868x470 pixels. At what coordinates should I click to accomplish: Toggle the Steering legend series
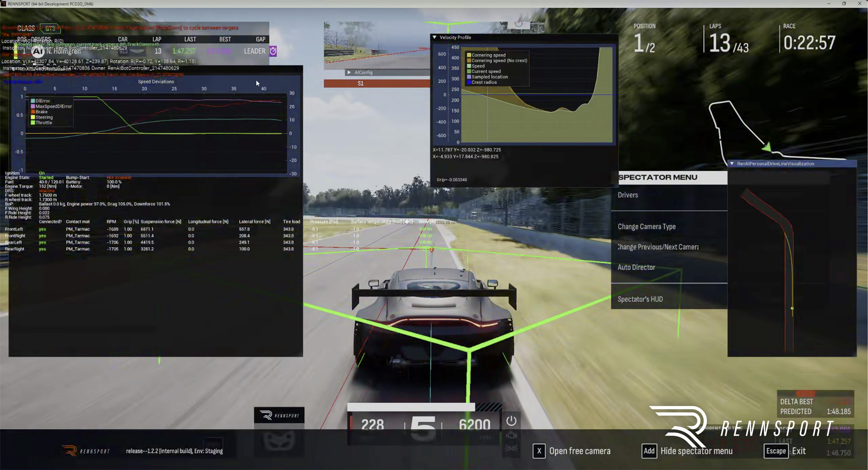click(42, 117)
